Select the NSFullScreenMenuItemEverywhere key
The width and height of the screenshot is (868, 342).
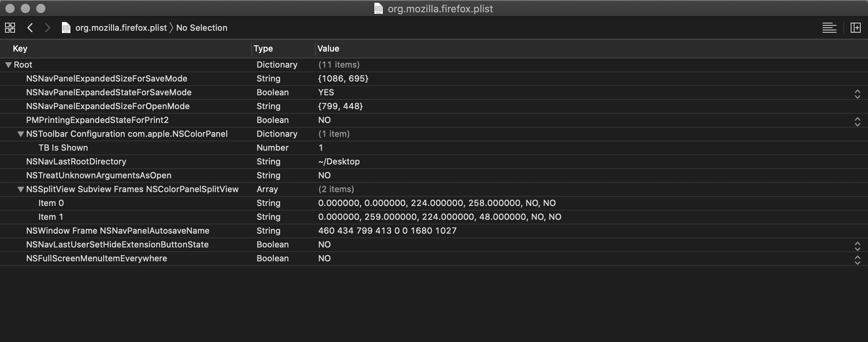(x=97, y=258)
